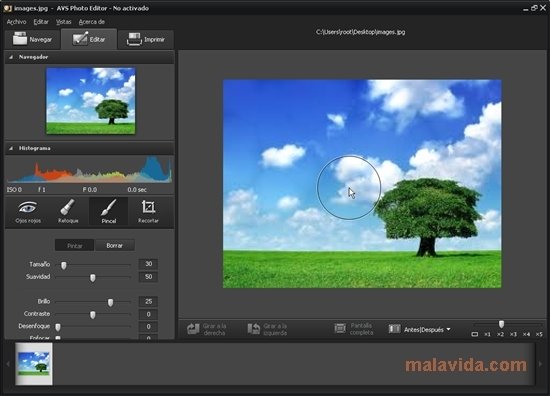Select the Recortar crop tool
The width and height of the screenshot is (550, 396).
(148, 212)
